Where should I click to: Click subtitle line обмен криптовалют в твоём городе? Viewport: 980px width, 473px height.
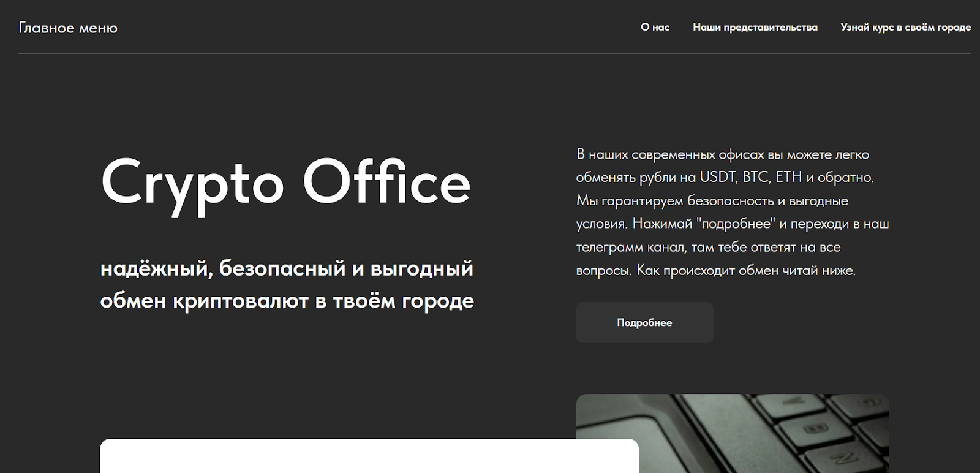(x=287, y=301)
